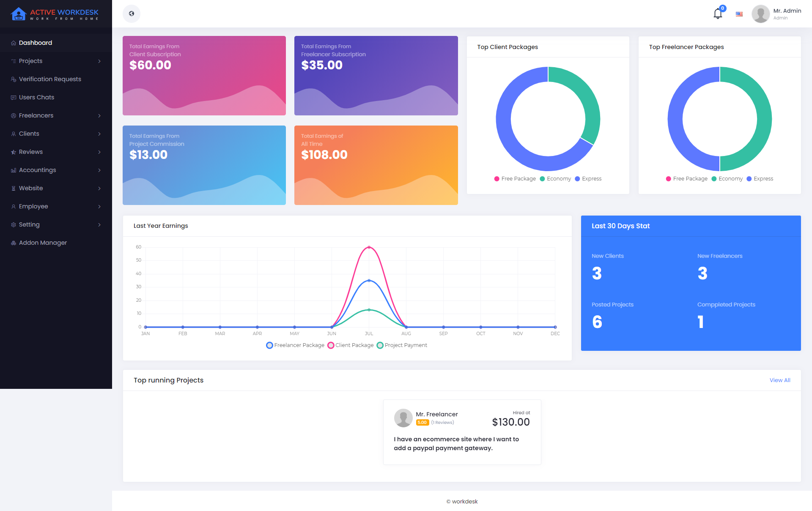The image size is (812, 511).
Task: Click the notification bell icon
Action: pos(718,14)
